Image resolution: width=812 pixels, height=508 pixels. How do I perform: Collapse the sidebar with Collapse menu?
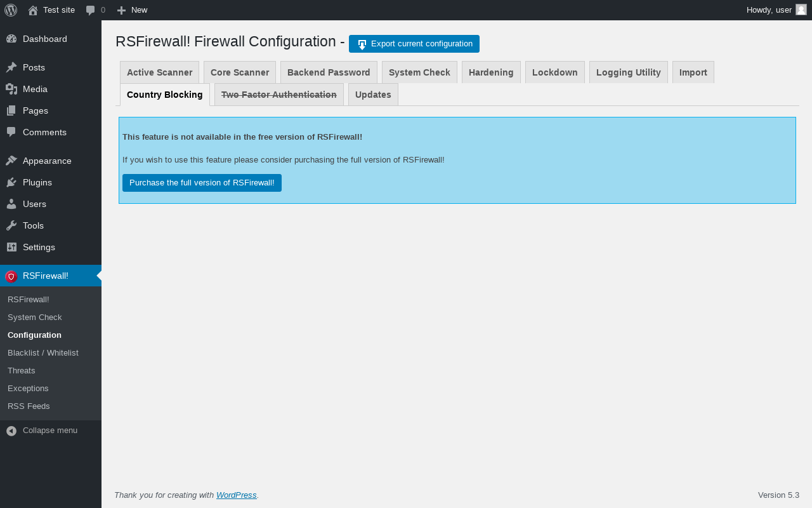[x=51, y=431]
